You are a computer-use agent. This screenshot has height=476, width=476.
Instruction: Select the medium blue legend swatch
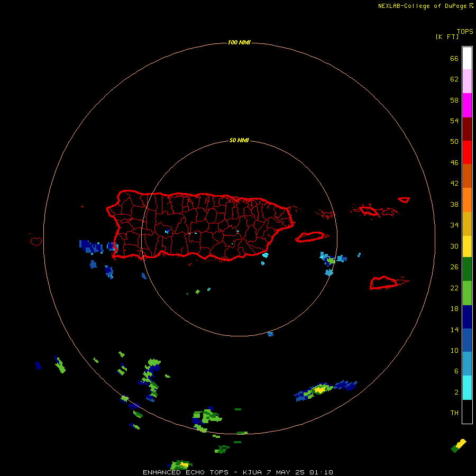coord(467,340)
